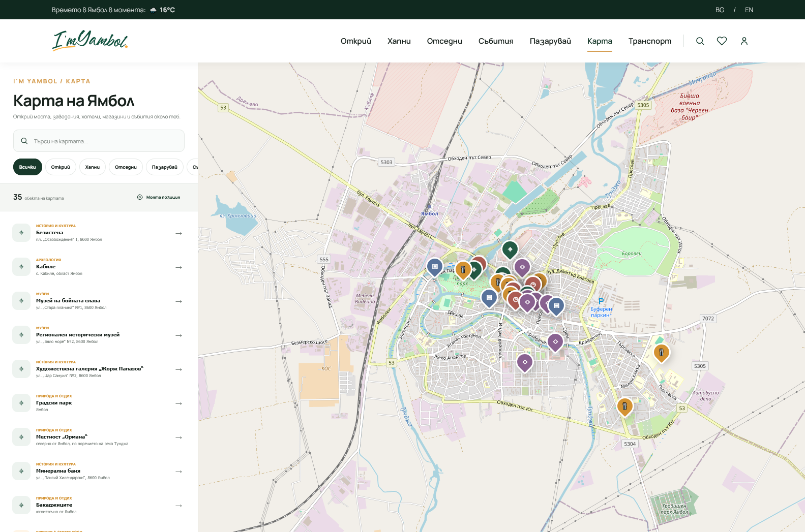Click the I'm Yambol logo
805x532 pixels.
90,41
